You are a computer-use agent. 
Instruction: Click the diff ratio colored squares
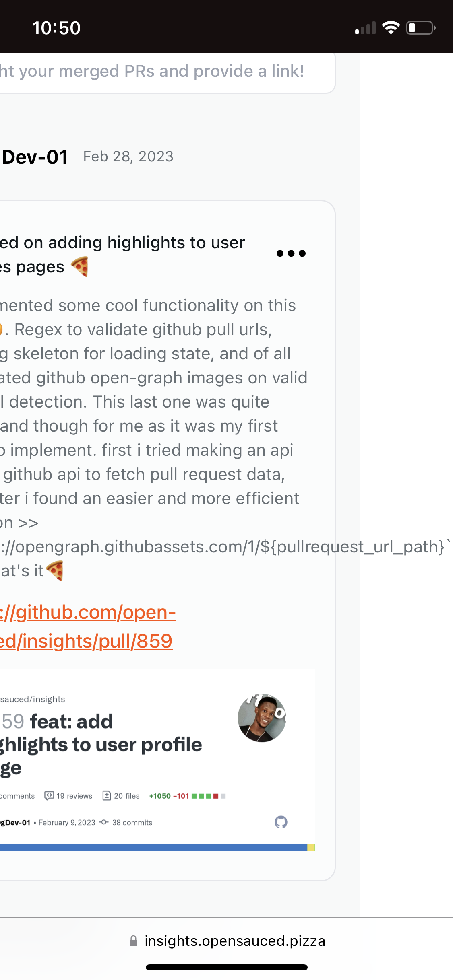pyautogui.click(x=208, y=795)
